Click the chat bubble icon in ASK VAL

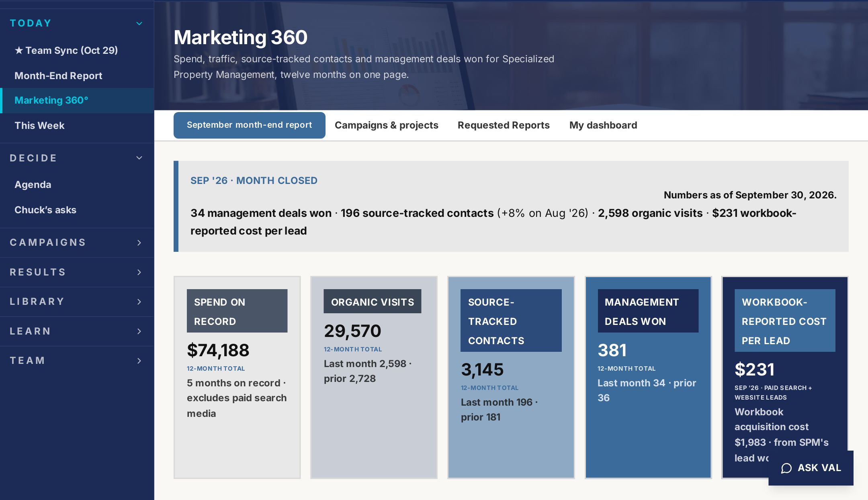pos(786,468)
